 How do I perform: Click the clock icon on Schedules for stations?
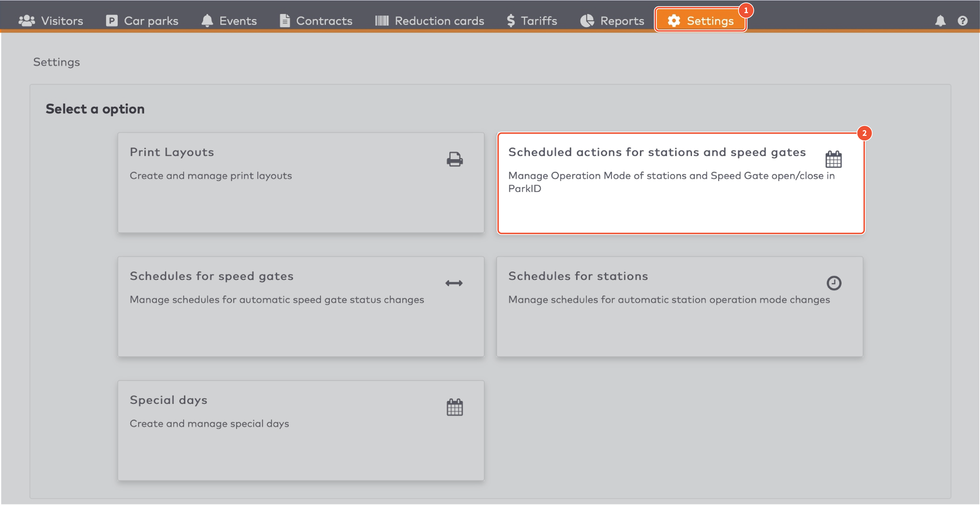(x=834, y=283)
